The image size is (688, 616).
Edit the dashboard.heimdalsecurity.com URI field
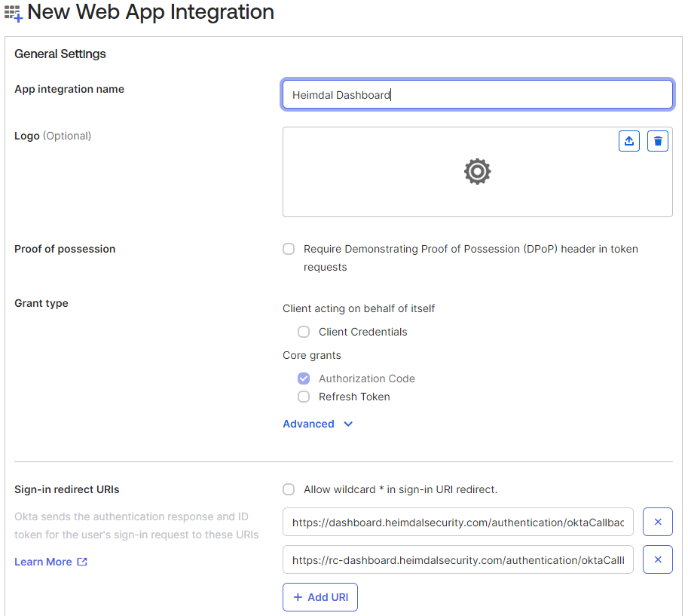point(457,522)
